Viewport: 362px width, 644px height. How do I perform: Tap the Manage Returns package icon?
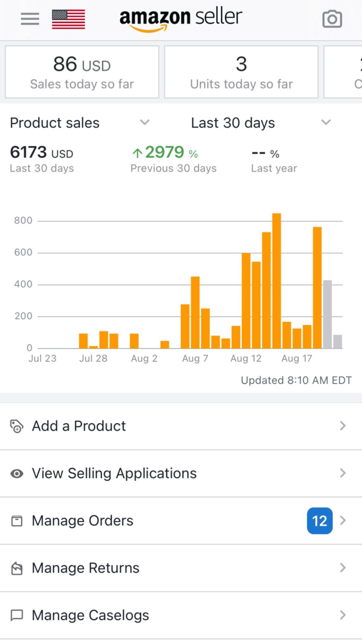point(17,568)
